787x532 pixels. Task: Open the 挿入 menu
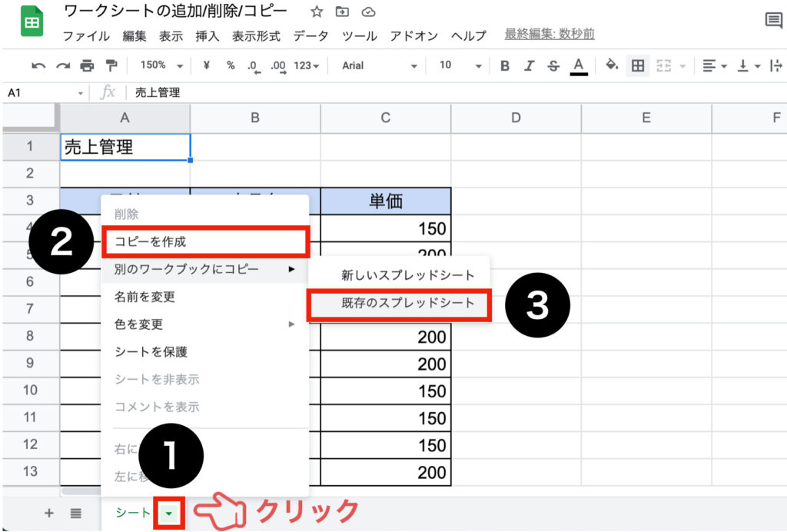208,35
